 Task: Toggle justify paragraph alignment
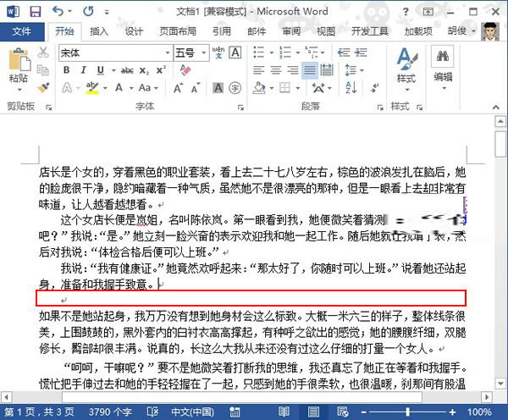coord(308,70)
